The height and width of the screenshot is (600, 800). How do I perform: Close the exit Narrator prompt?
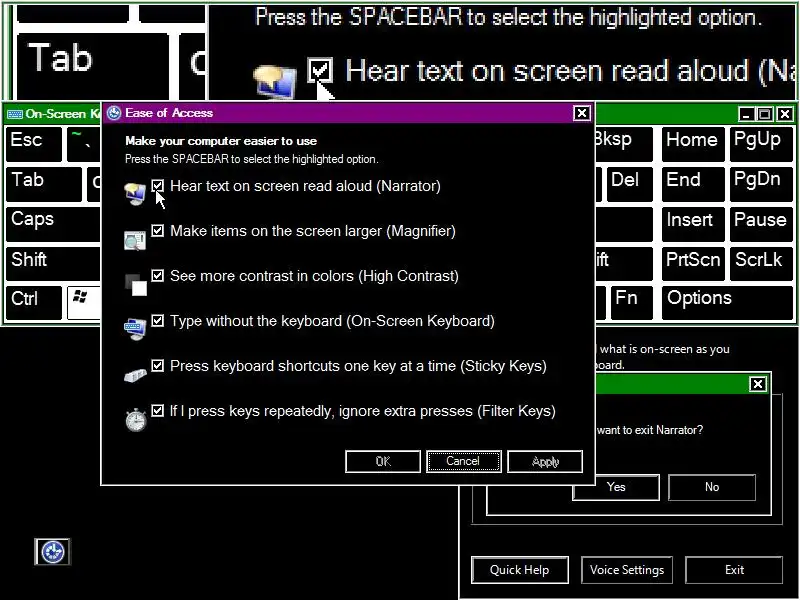(758, 384)
